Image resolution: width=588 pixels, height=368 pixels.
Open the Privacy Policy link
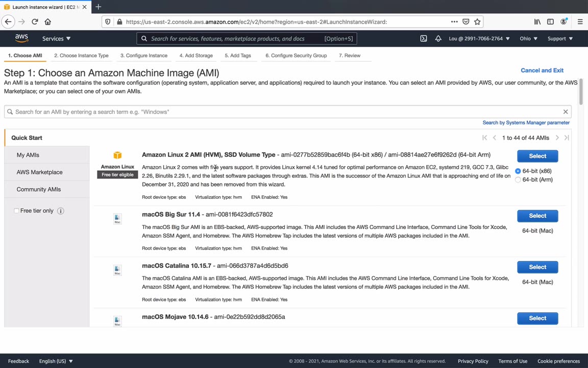click(473, 361)
